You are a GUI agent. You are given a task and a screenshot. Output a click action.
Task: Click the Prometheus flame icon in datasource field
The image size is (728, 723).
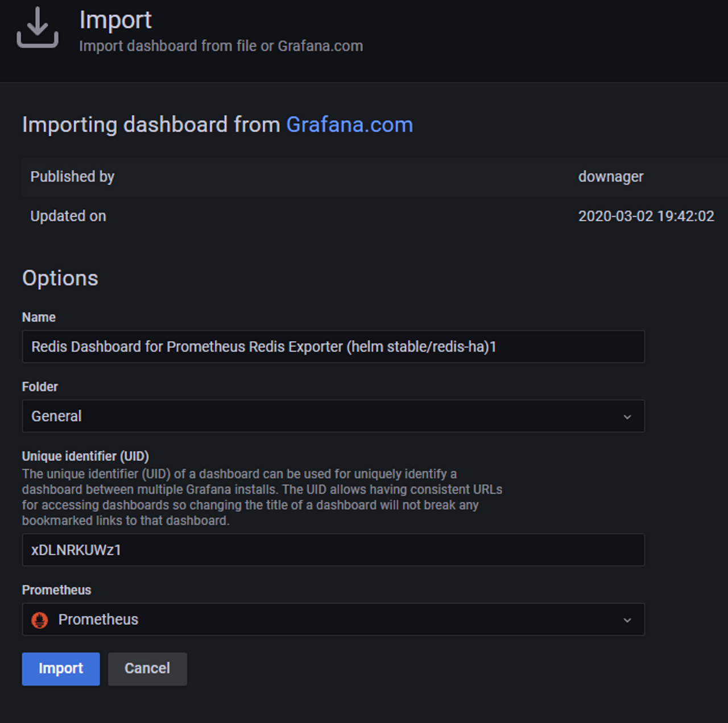[x=40, y=620]
